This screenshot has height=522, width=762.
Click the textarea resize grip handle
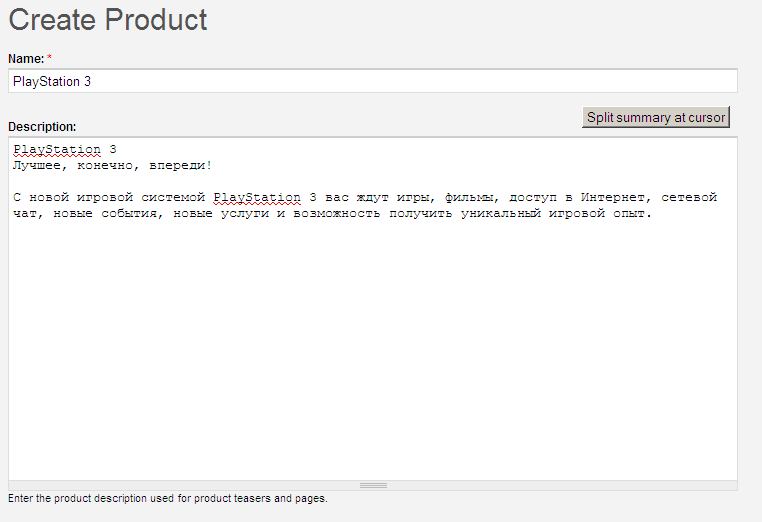(373, 485)
